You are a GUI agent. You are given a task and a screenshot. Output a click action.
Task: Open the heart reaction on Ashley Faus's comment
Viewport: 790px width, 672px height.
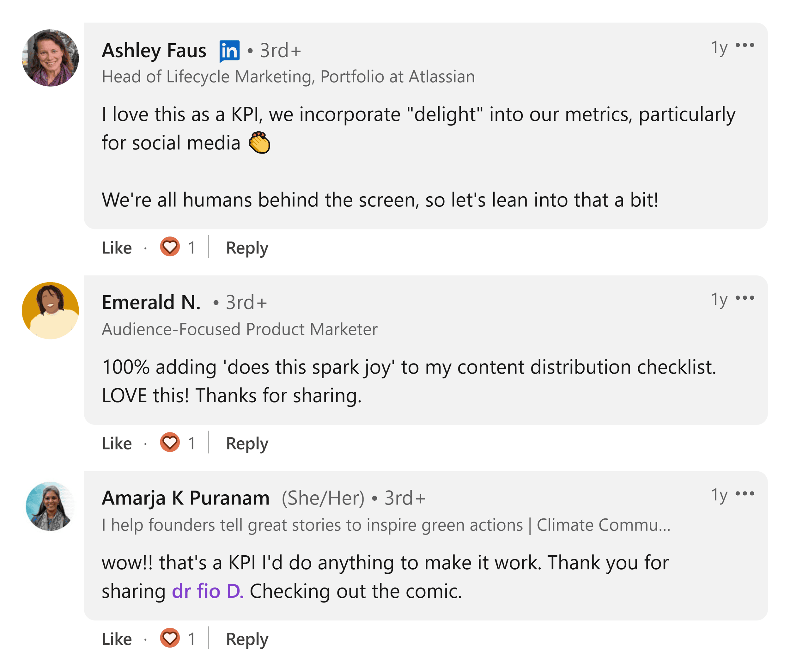point(170,247)
